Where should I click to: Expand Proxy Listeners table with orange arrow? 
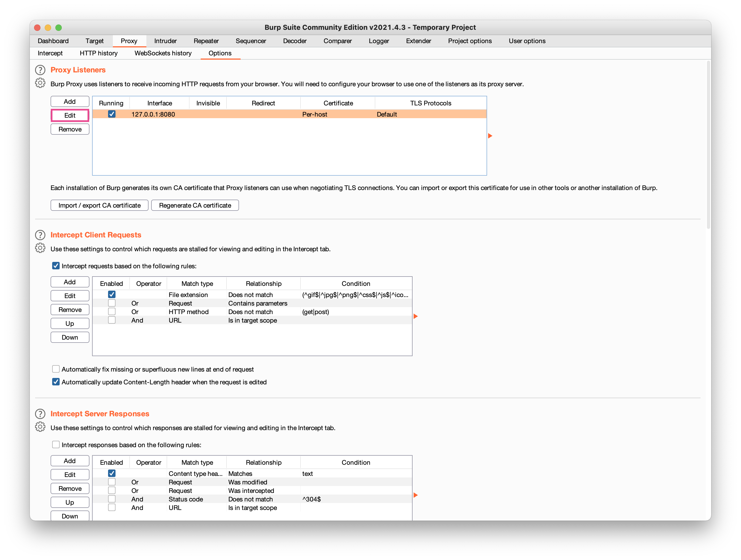point(490,136)
